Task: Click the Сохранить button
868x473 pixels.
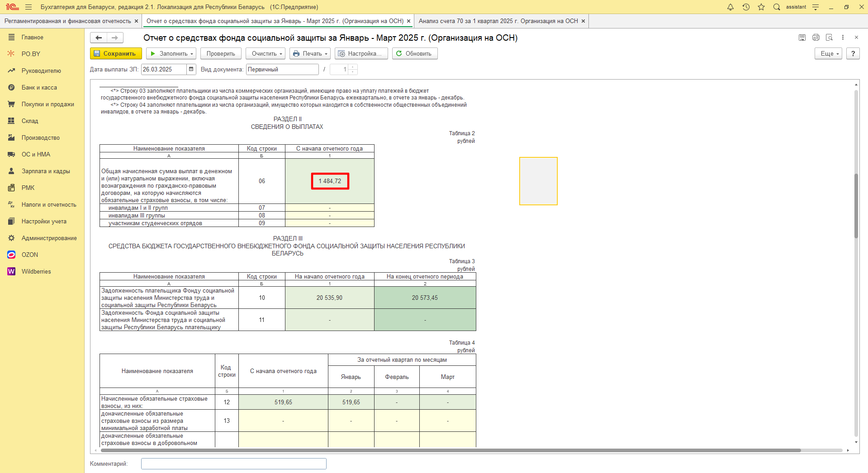Action: 116,53
